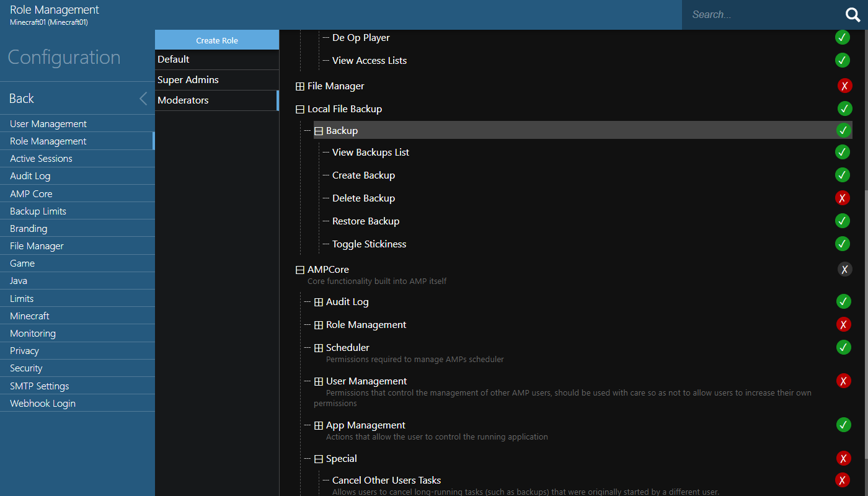Expand the App Management permission node

point(319,426)
